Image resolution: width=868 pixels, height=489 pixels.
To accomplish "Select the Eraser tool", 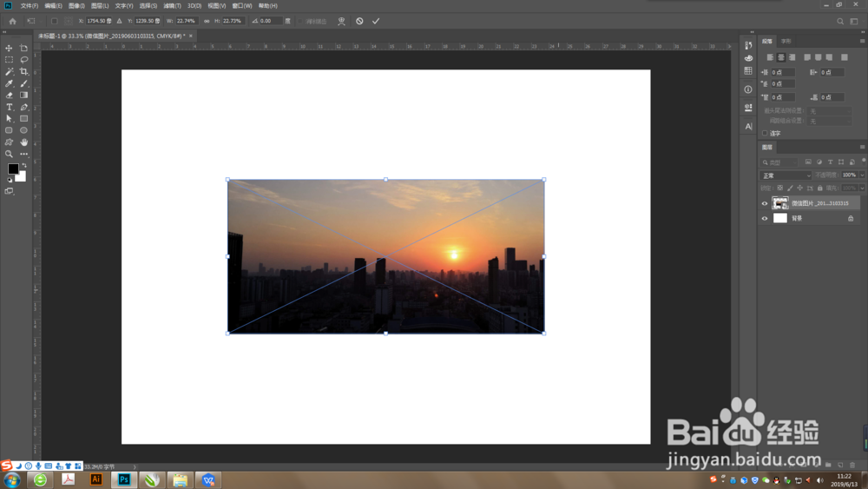I will tap(9, 96).
